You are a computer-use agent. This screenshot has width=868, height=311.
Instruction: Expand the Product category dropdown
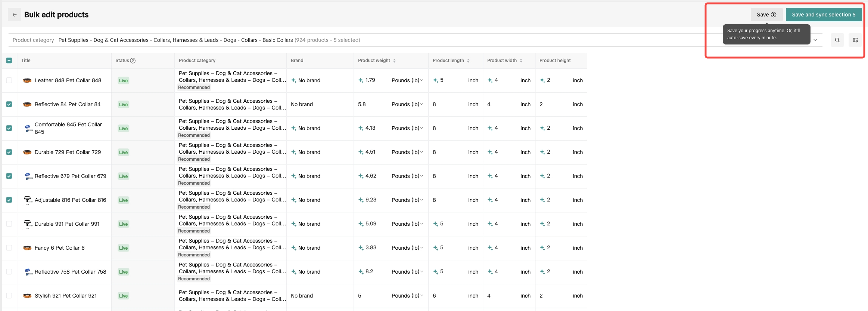815,40
